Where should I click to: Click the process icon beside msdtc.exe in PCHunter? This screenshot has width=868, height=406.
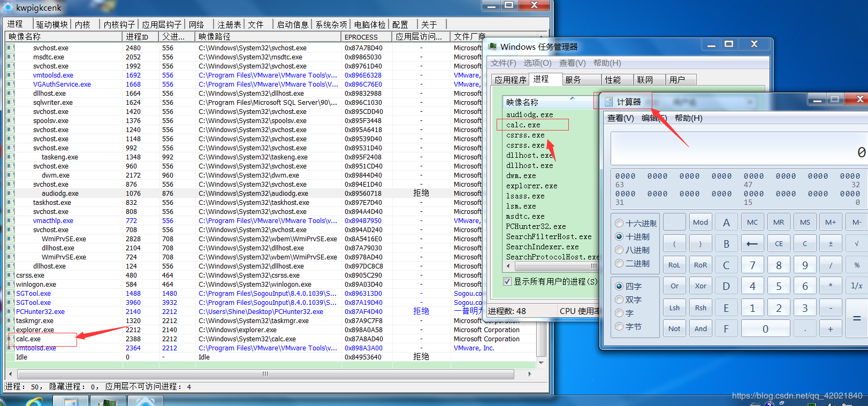10,57
